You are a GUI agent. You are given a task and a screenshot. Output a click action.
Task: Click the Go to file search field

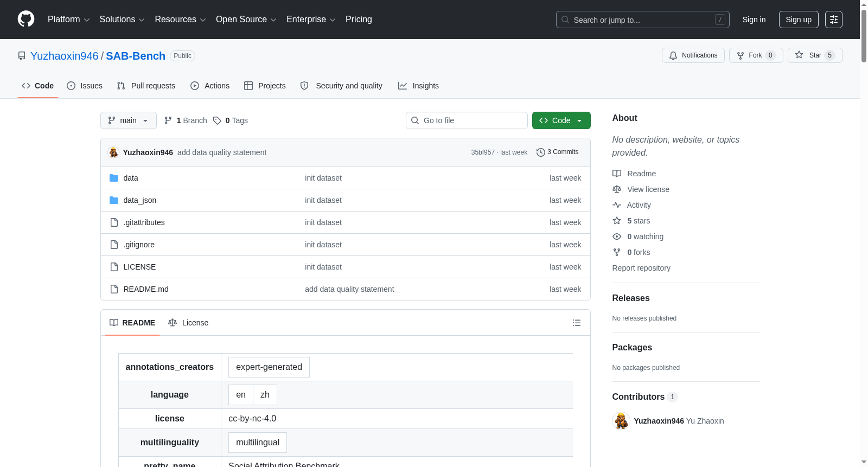[467, 120]
